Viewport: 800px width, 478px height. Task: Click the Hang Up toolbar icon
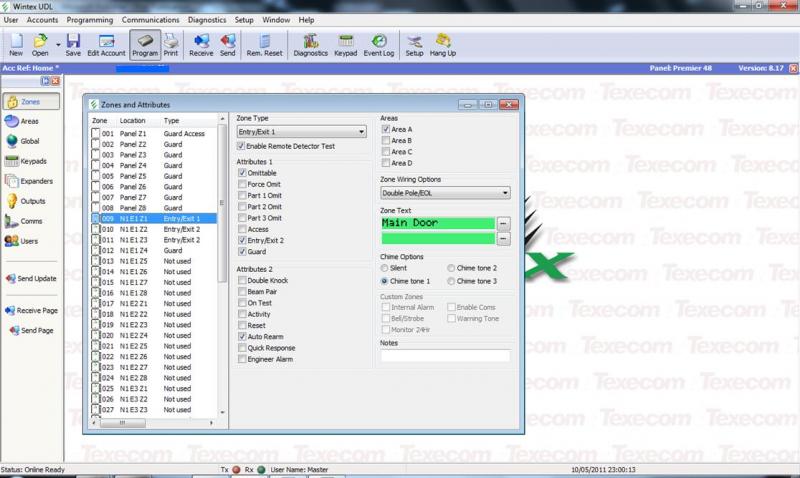[x=442, y=45]
